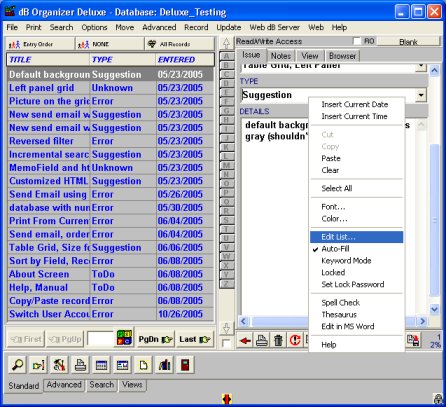The height and width of the screenshot is (407, 446).
Task: Click the Last record button
Action: [x=195, y=339]
